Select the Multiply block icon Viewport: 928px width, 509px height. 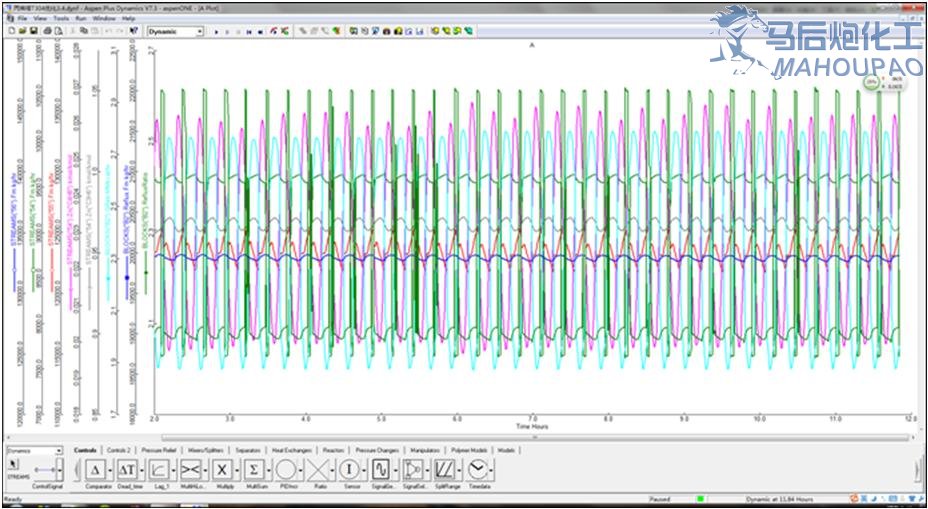(x=222, y=469)
